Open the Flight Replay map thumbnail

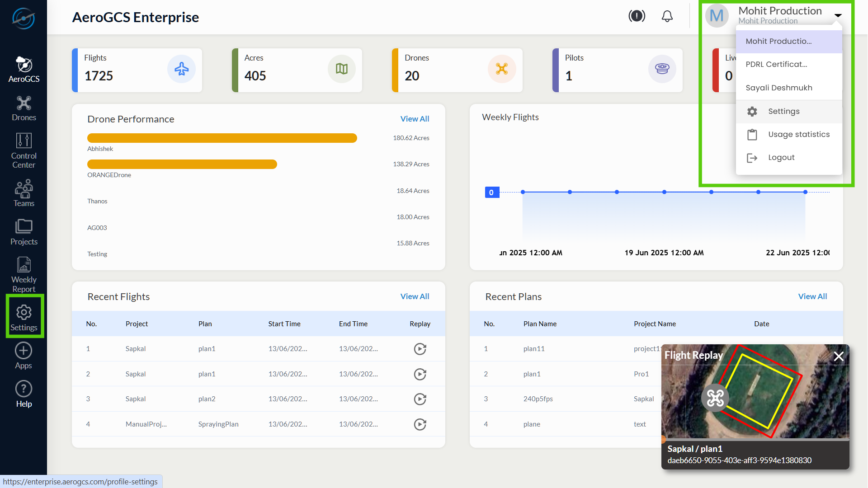755,391
